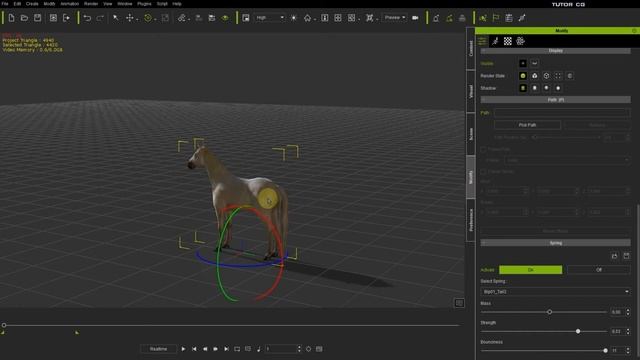Select wireframe cube Render State option
640x360 pixels.
pyautogui.click(x=546, y=76)
